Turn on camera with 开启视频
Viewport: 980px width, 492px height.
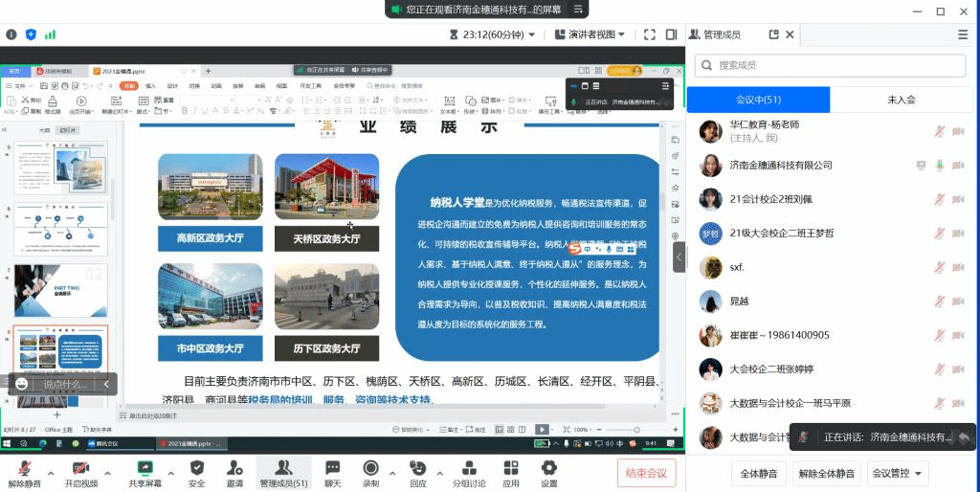tap(80, 473)
